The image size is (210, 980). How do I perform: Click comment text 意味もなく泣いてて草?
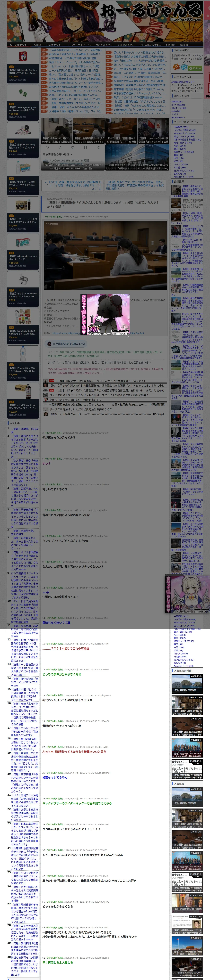click(x=56, y=622)
